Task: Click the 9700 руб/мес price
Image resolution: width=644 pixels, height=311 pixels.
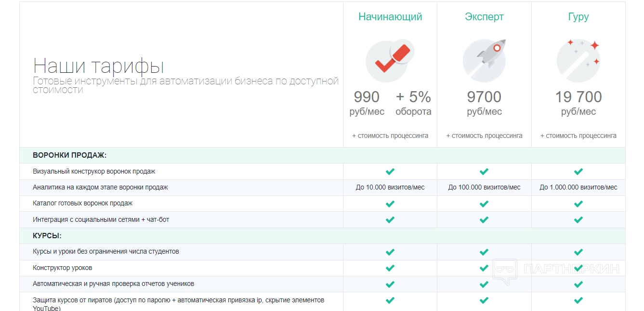Action: 484,103
